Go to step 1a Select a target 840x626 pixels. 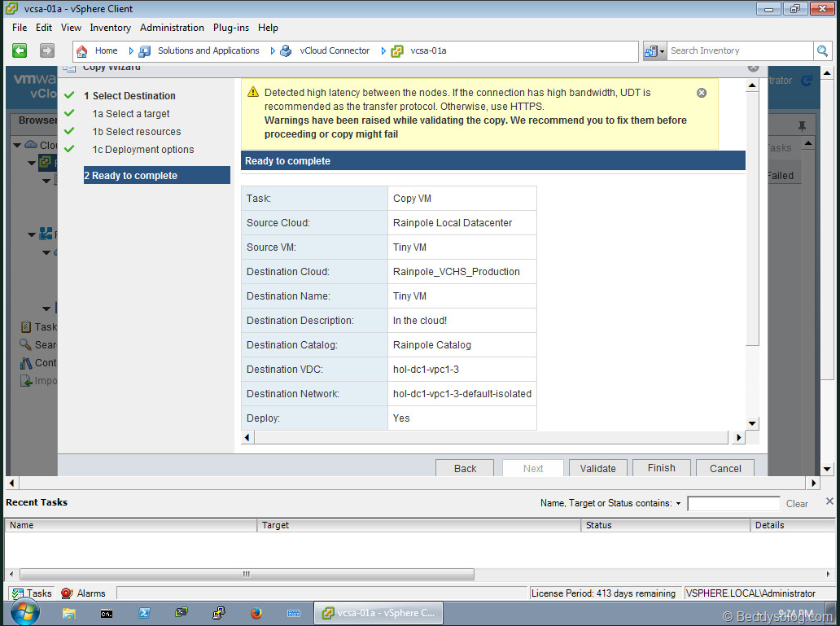[x=131, y=114]
